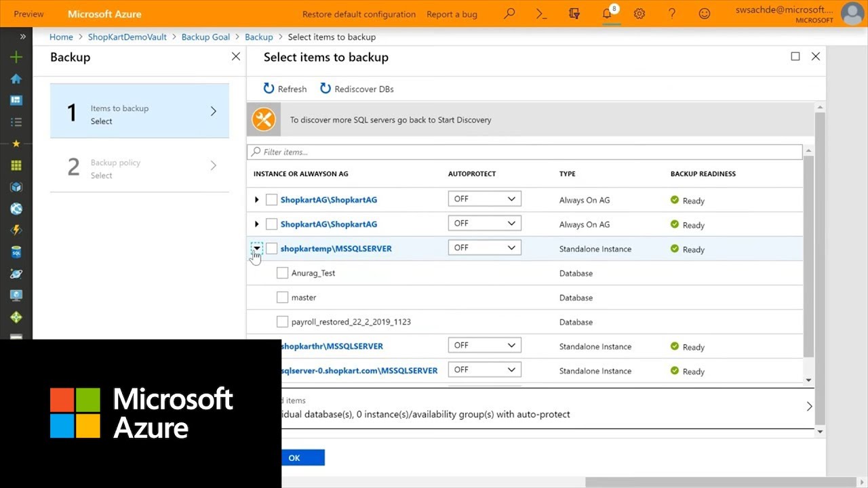Viewport: 868px width, 488px height.
Task: Open SQL databases in the left sidebar
Action: point(16,252)
